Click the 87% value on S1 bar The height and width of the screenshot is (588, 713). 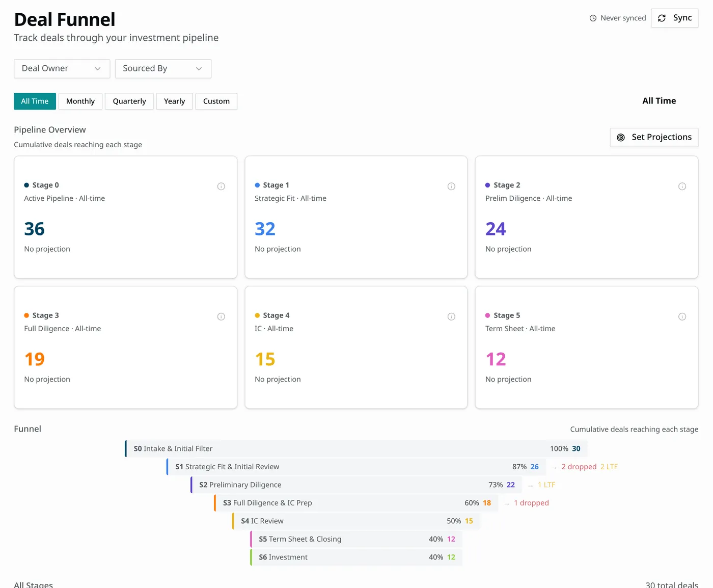519,467
